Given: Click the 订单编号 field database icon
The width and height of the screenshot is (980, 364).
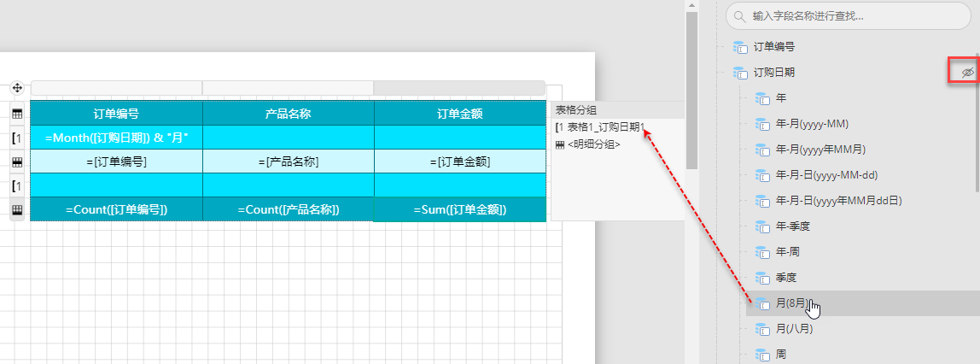Looking at the screenshot, I should point(739,48).
